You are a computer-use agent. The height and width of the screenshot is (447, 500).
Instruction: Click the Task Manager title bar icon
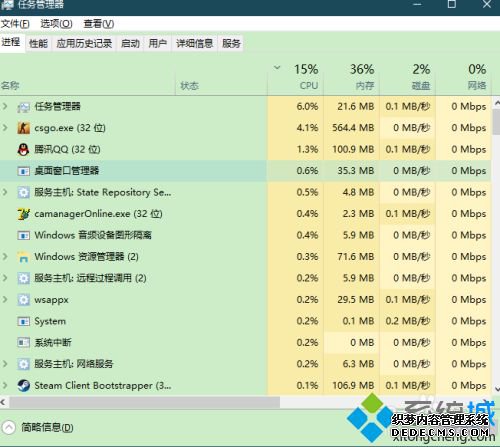(x=7, y=5)
